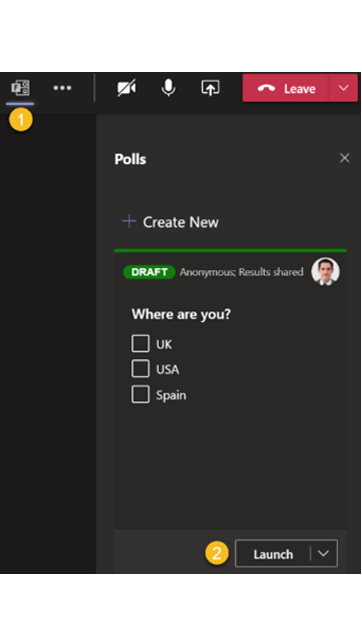This screenshot has width=362, height=644.
Task: Mute the microphone
Action: coord(168,88)
